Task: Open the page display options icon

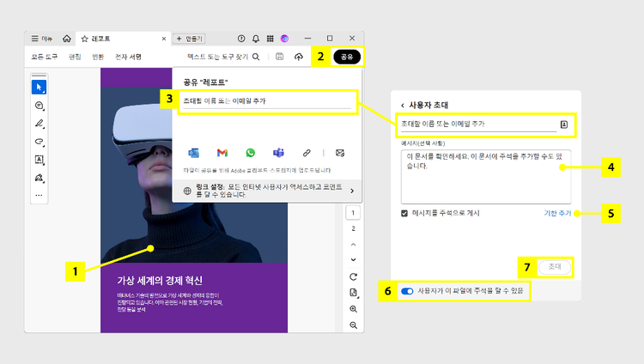Action: (353, 293)
